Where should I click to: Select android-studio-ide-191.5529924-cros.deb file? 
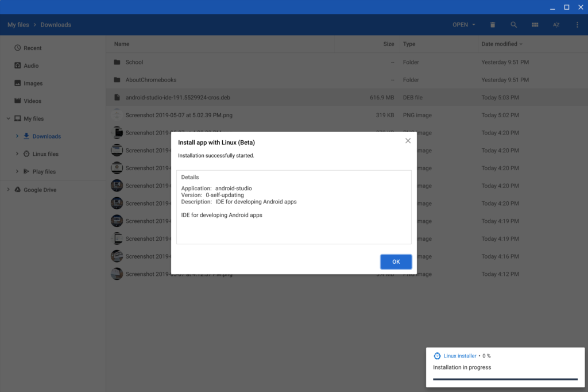[x=347, y=98]
